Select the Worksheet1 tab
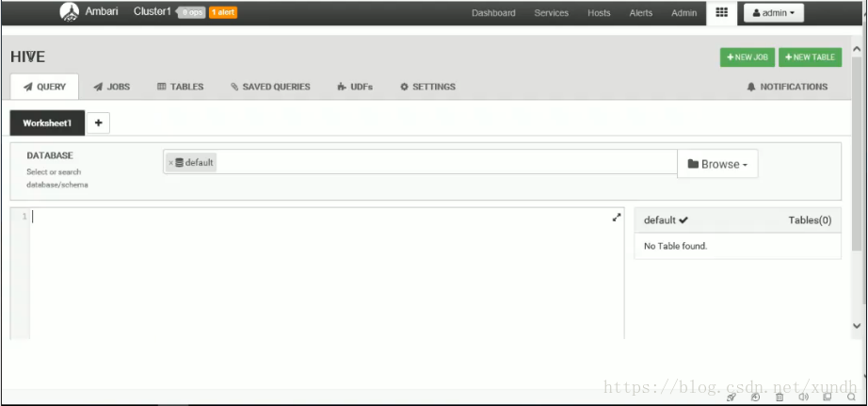868x406 pixels. click(x=48, y=123)
